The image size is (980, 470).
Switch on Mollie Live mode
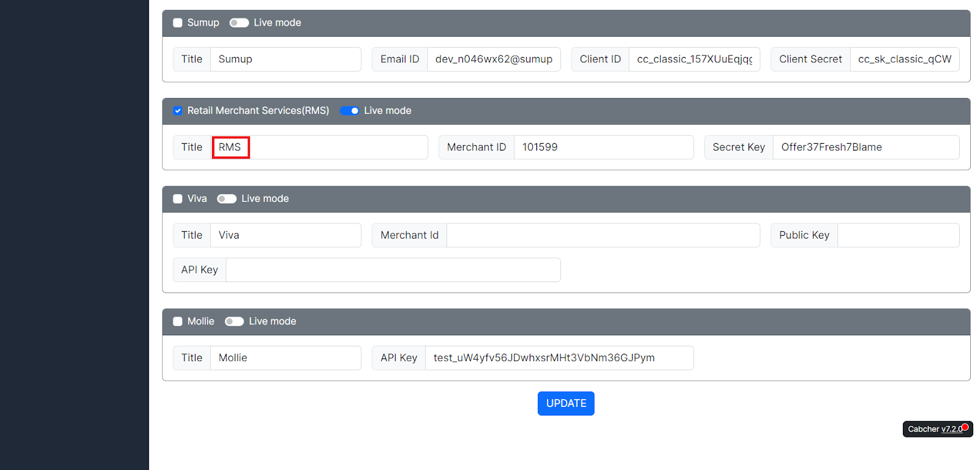pyautogui.click(x=234, y=321)
